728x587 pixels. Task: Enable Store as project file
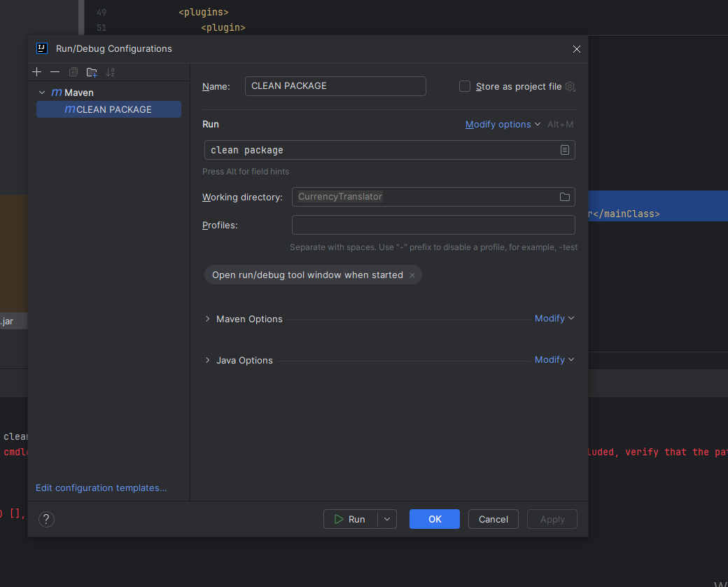[x=465, y=86]
